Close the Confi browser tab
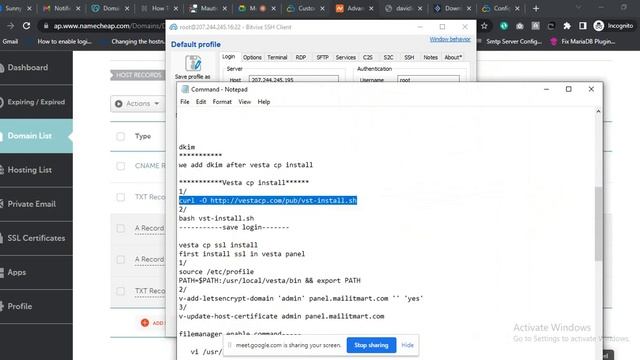This screenshot has height=360, width=640. point(517,8)
